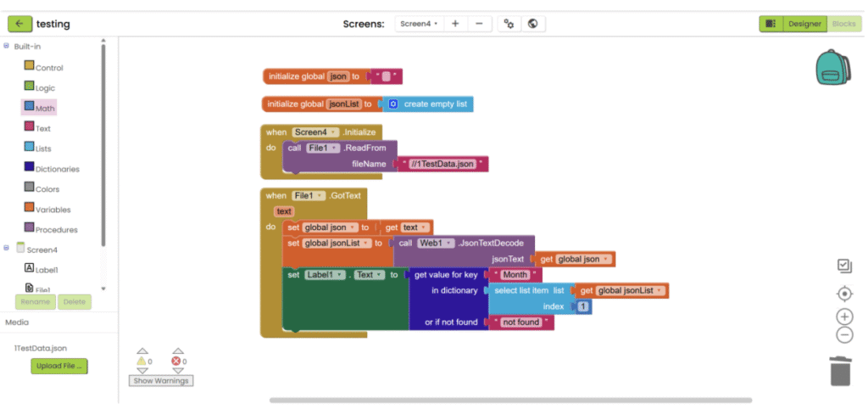The image size is (868, 409).
Task: Open the Screen4 screens dropdown
Action: (x=419, y=24)
